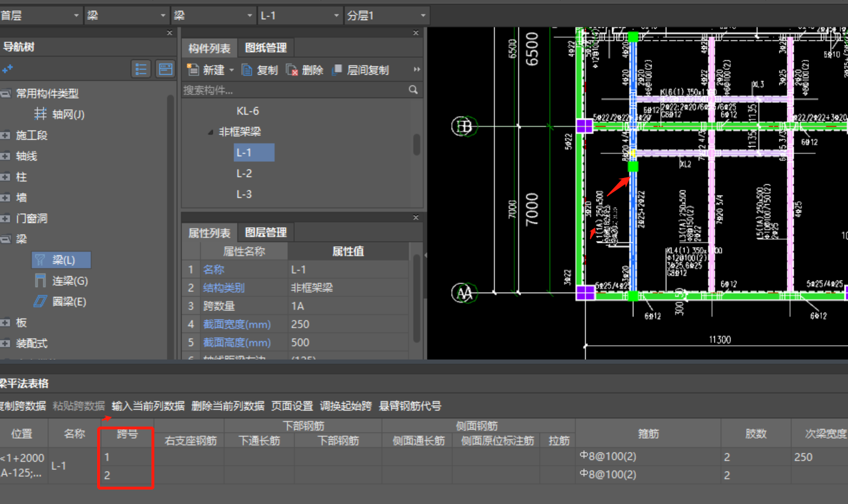Switch to the 属性列表 tab
The image size is (848, 504).
(x=209, y=233)
